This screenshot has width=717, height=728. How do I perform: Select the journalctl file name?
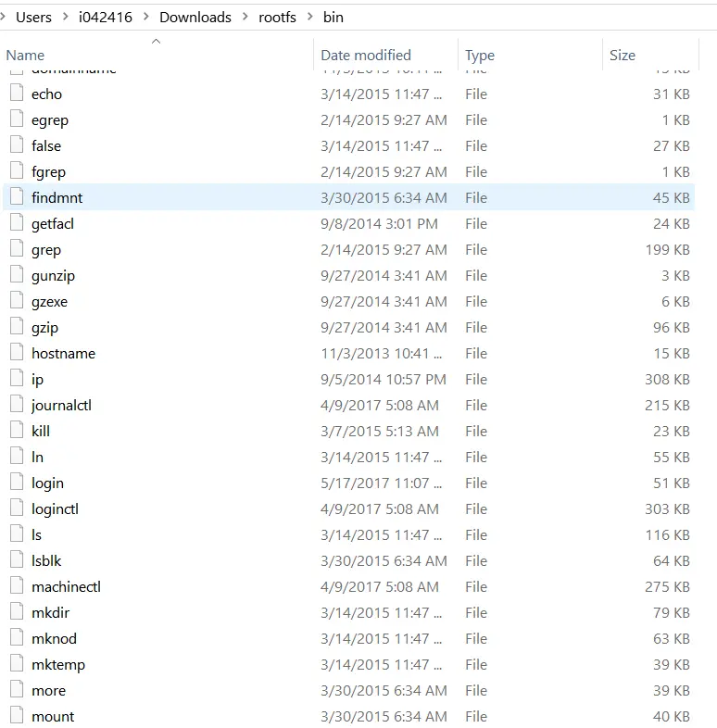coord(61,406)
